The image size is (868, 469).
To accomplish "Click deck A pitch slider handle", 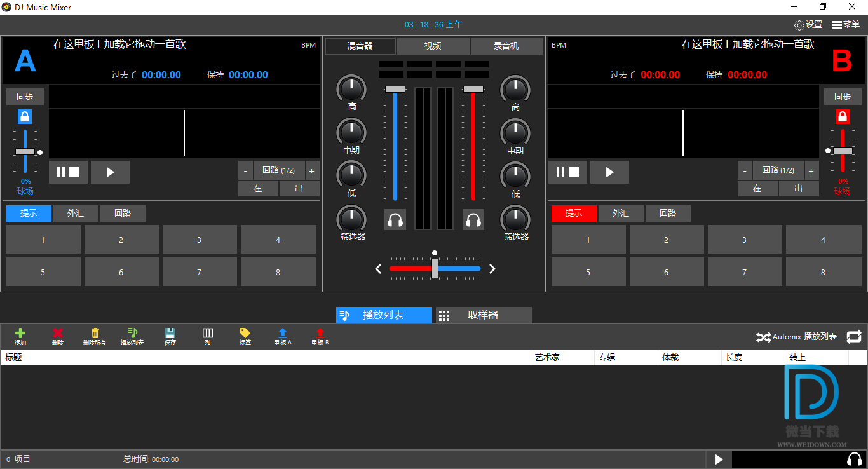I will (x=25, y=152).
